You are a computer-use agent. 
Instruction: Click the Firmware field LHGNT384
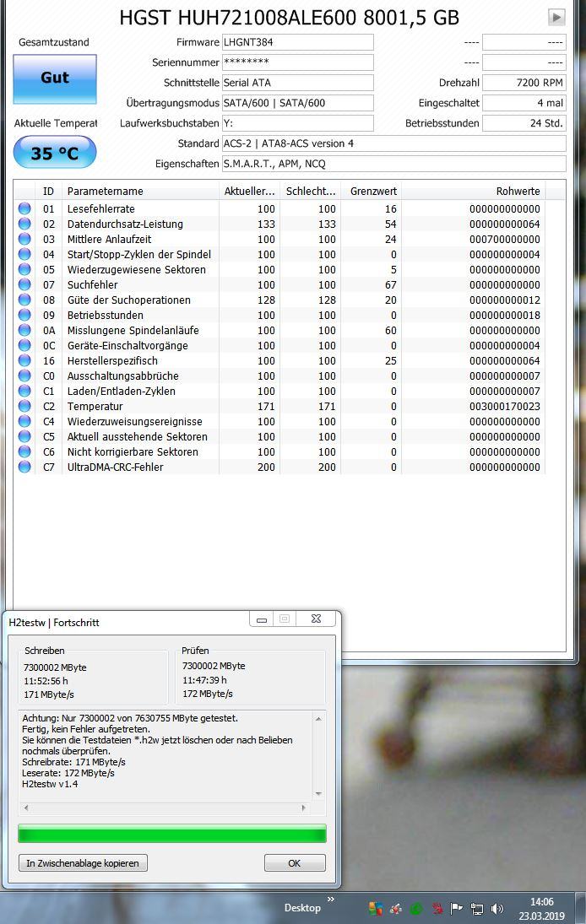298,42
